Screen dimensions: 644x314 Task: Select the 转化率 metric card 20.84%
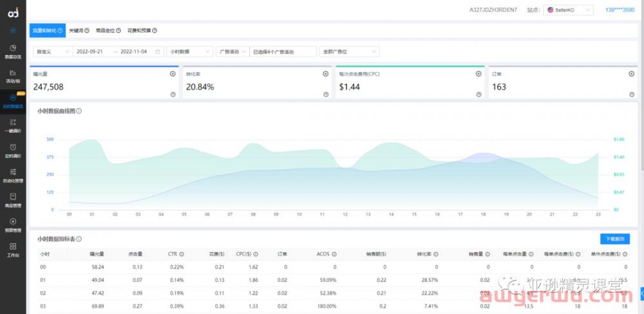click(257, 82)
